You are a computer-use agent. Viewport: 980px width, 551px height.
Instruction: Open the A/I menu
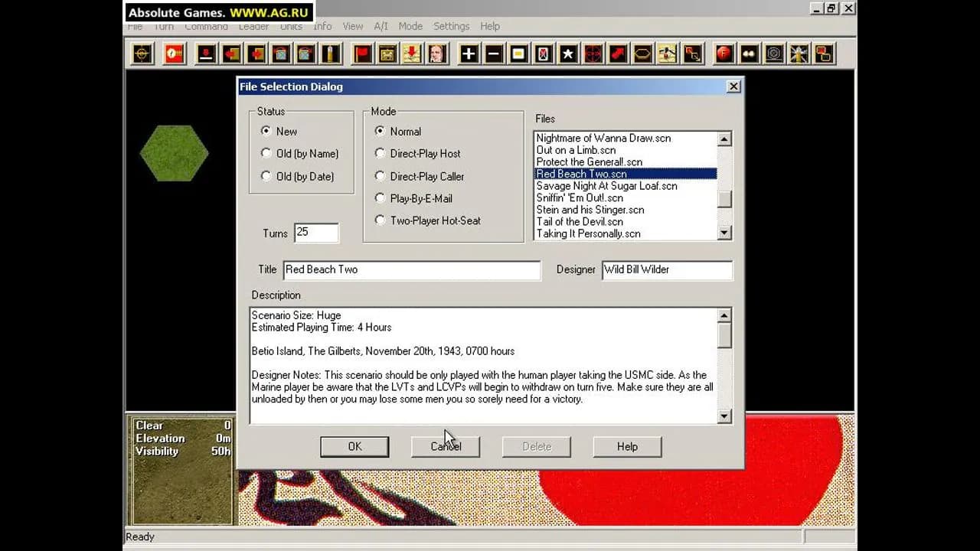click(381, 26)
